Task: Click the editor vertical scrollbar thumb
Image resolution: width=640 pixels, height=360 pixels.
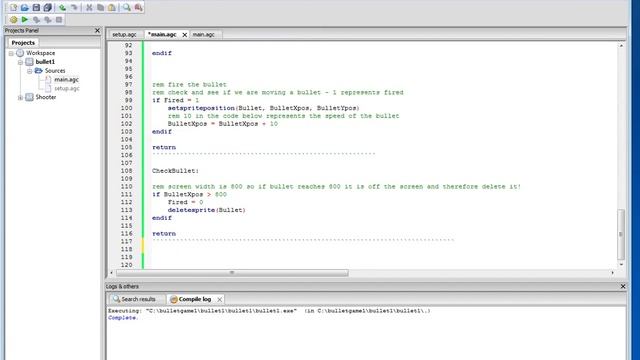Action: (621, 234)
